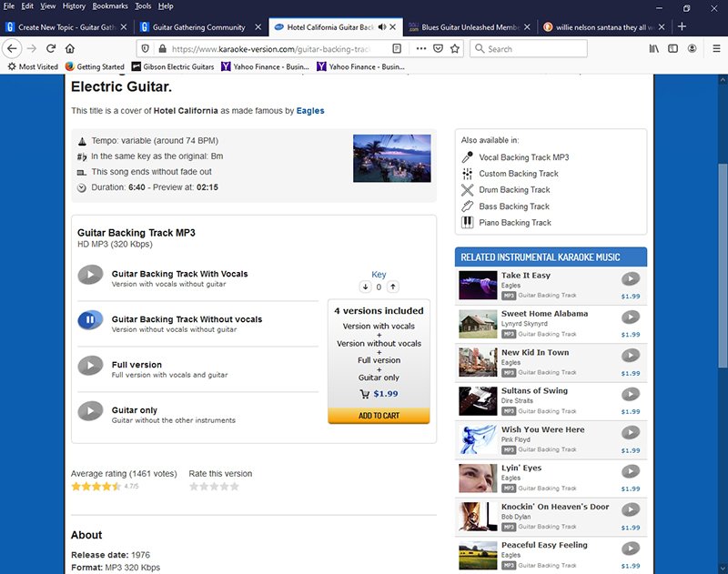The height and width of the screenshot is (574, 728).
Task: Rate this version one star
Action: point(194,487)
